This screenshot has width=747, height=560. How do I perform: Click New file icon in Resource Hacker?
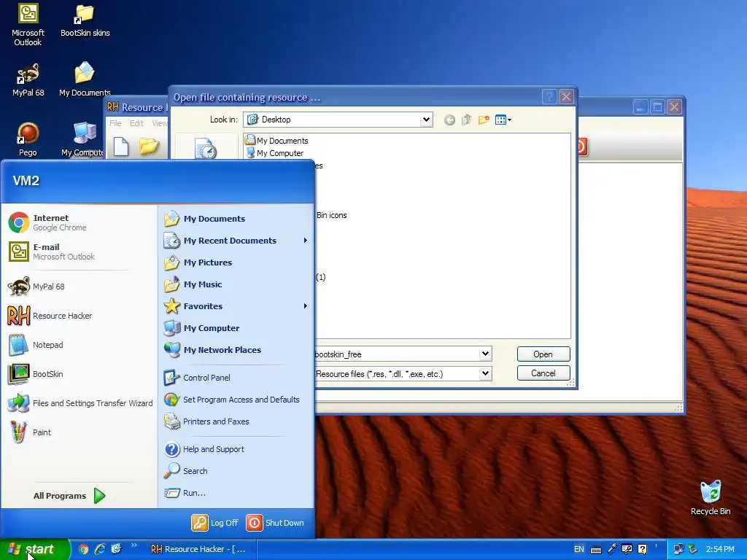121,147
